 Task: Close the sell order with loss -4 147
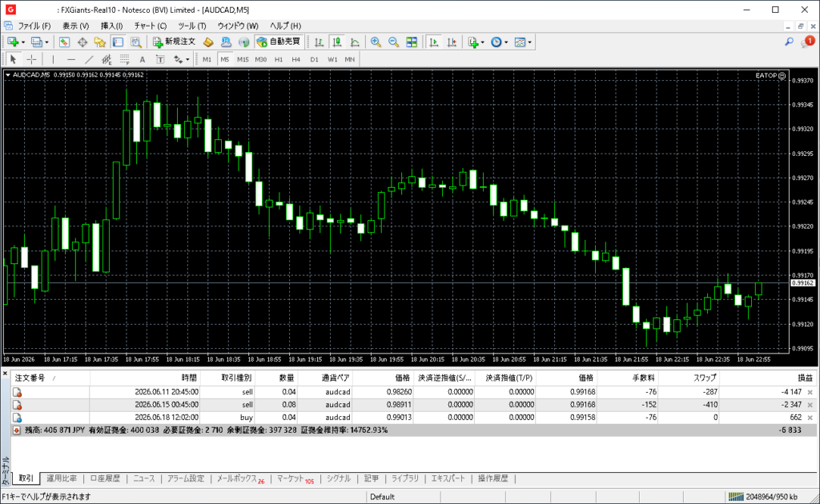810,392
